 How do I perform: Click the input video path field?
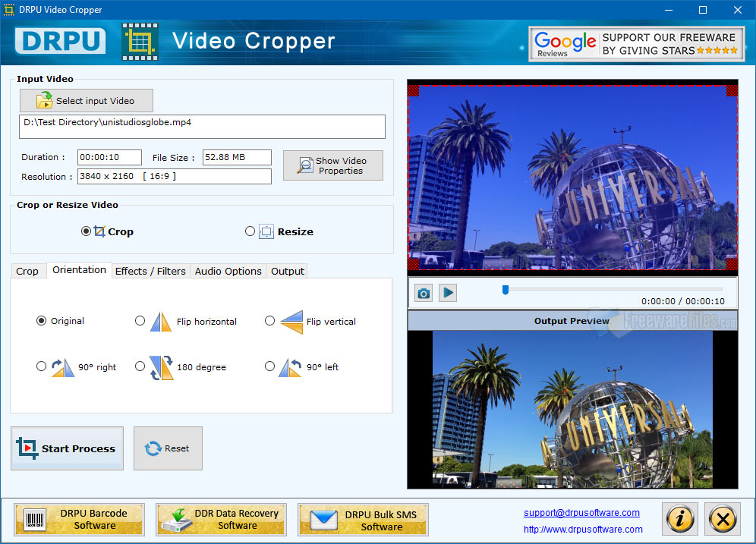(202, 127)
